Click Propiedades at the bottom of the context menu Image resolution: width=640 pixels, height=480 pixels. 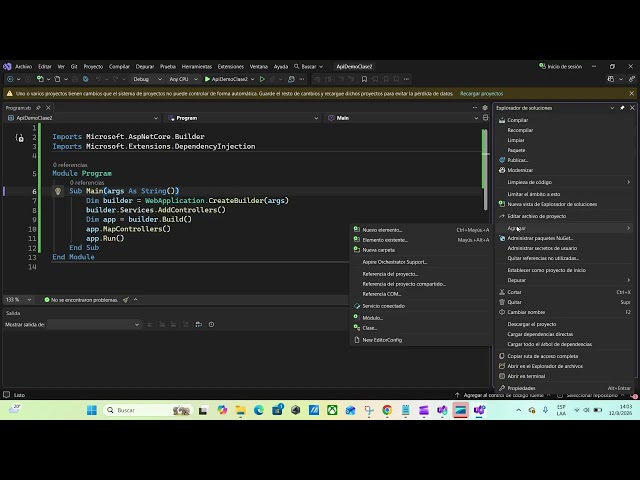[565, 388]
